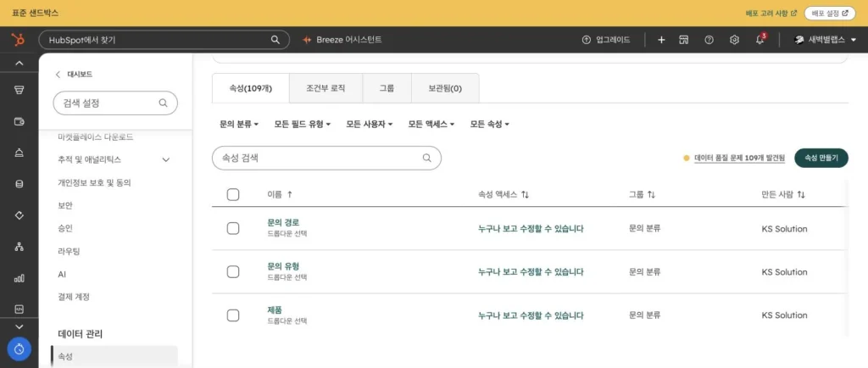868x368 pixels.
Task: Click the magnifier icon in HubSpot search bar
Action: coord(275,40)
